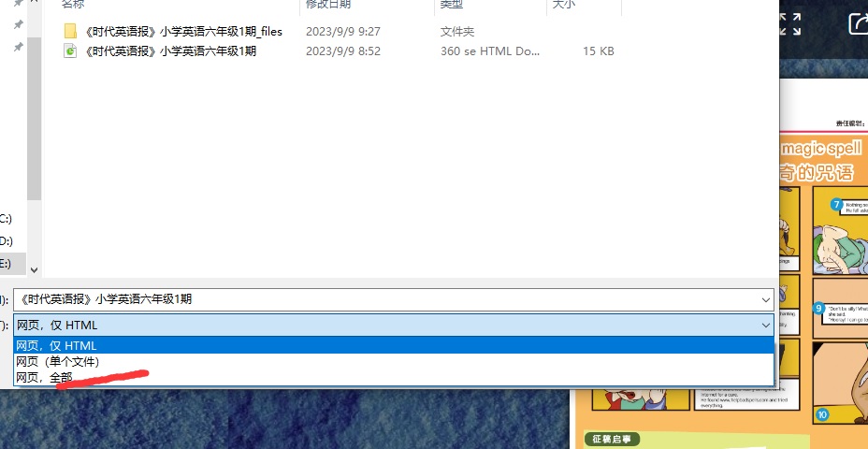Click the 文件夹 type cell
Viewport: 868px width, 449px height.
pyautogui.click(x=457, y=32)
